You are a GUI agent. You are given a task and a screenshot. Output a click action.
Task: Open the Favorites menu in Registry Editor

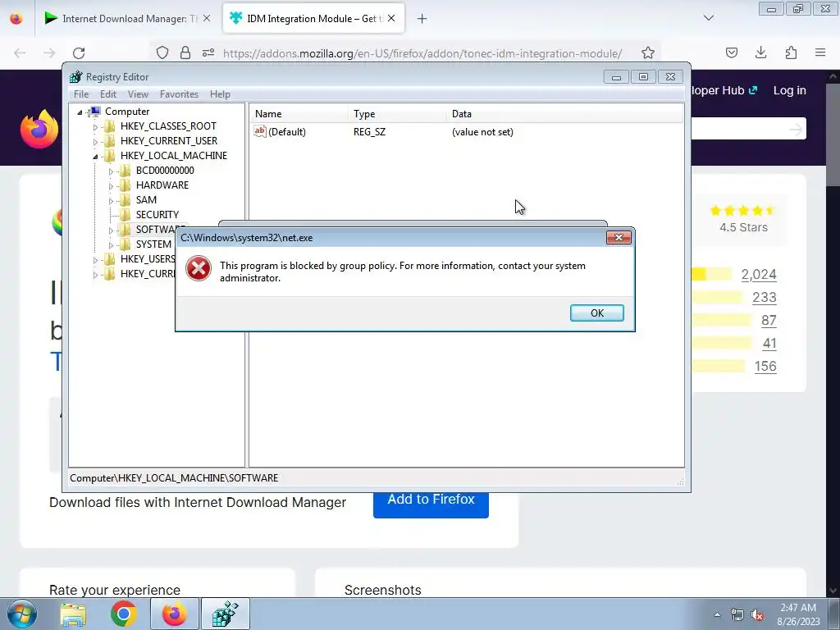coord(179,94)
